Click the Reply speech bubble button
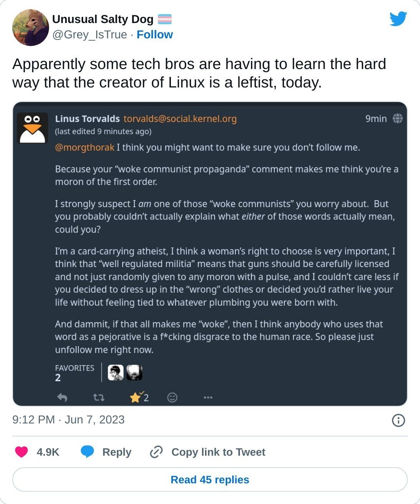Image resolution: width=420 pixels, height=504 pixels. click(x=106, y=452)
